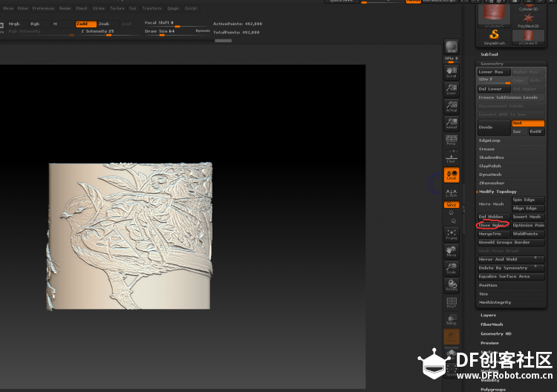Image resolution: width=557 pixels, height=392 pixels.
Task: Open the Movie menu
Action: coord(8,8)
